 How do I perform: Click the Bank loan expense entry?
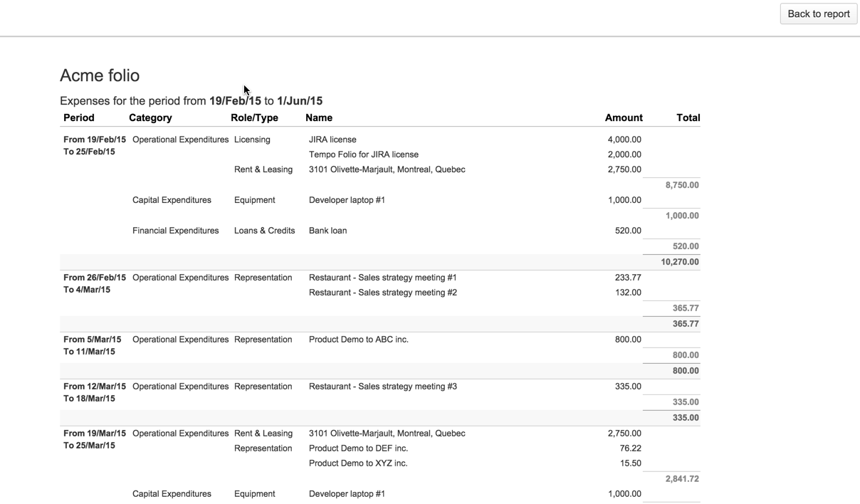[327, 230]
